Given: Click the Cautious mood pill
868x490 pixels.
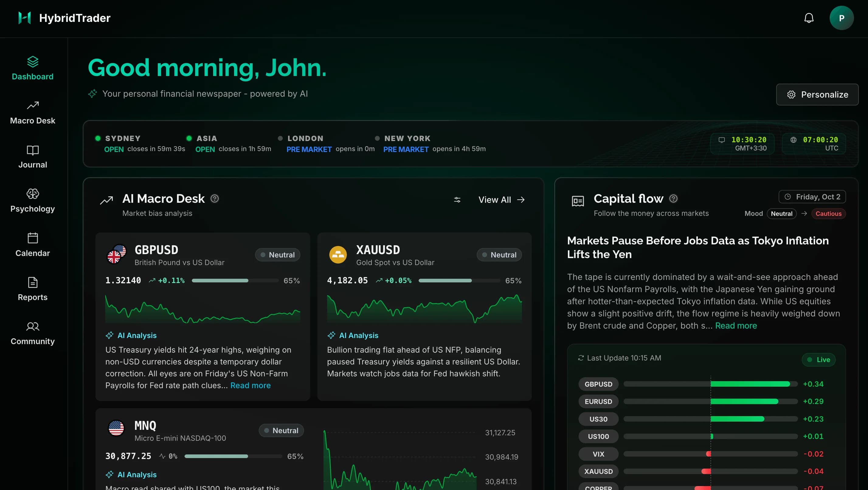Looking at the screenshot, I should tap(828, 214).
